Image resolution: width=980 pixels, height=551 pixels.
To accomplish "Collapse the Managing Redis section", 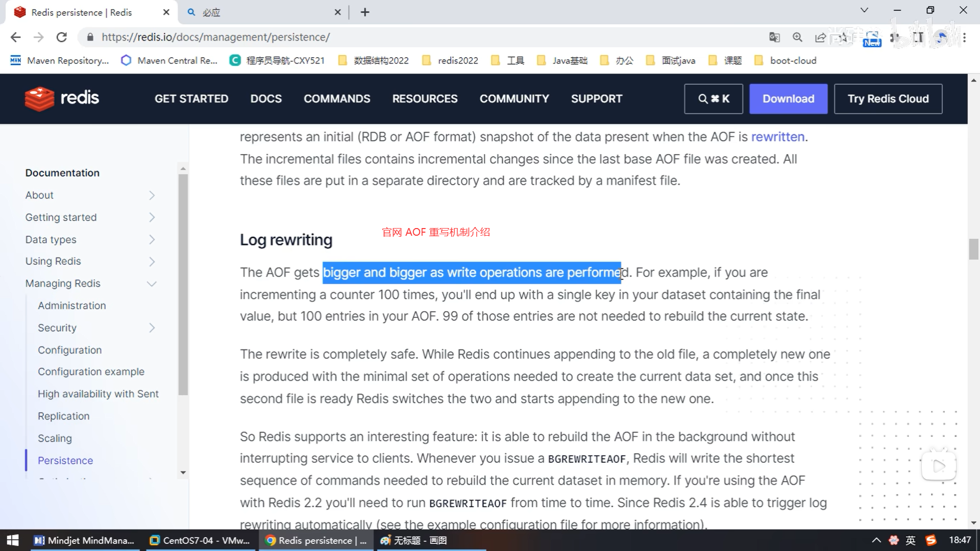I will [152, 284].
